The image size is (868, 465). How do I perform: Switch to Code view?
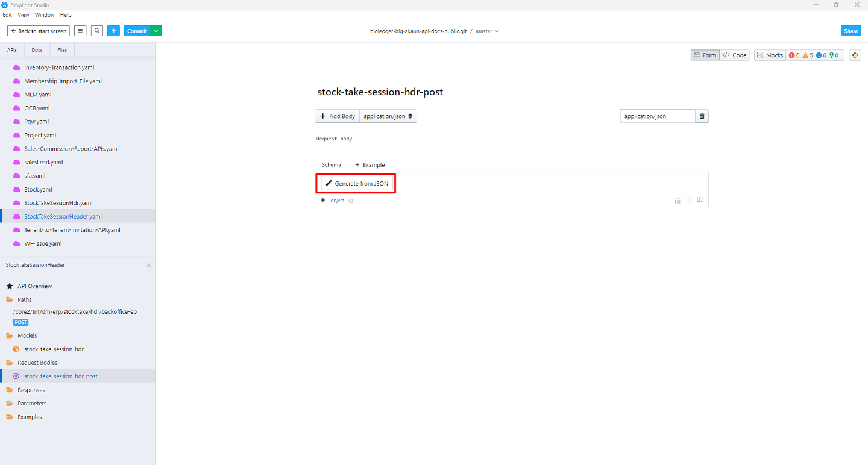(734, 55)
